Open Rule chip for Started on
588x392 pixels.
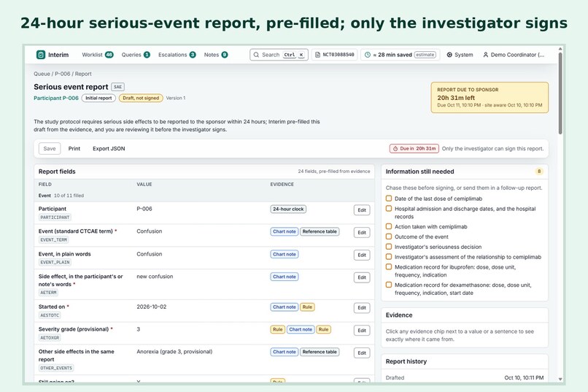pos(307,307)
